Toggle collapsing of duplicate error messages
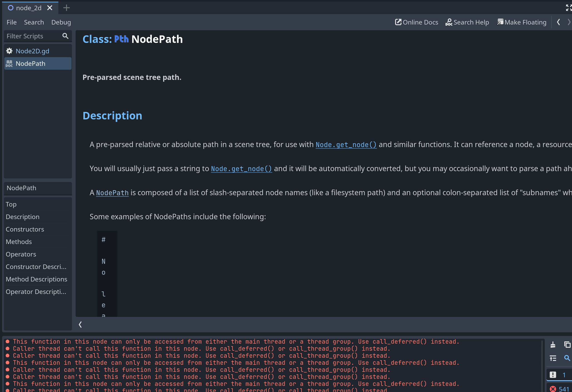 [x=553, y=359]
